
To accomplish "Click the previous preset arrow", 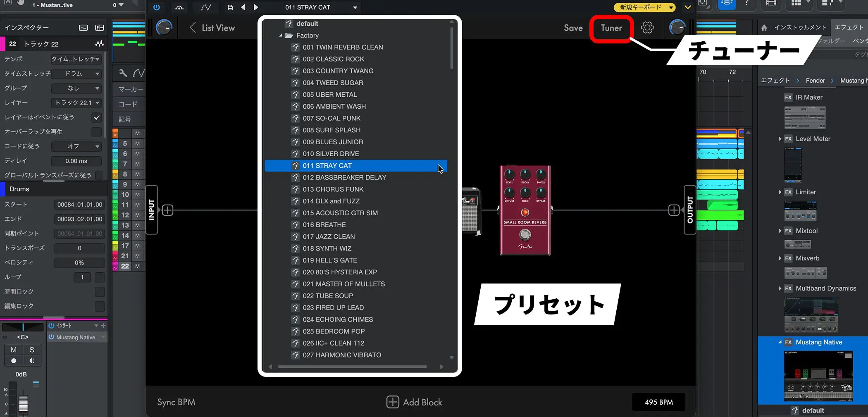I will (243, 7).
